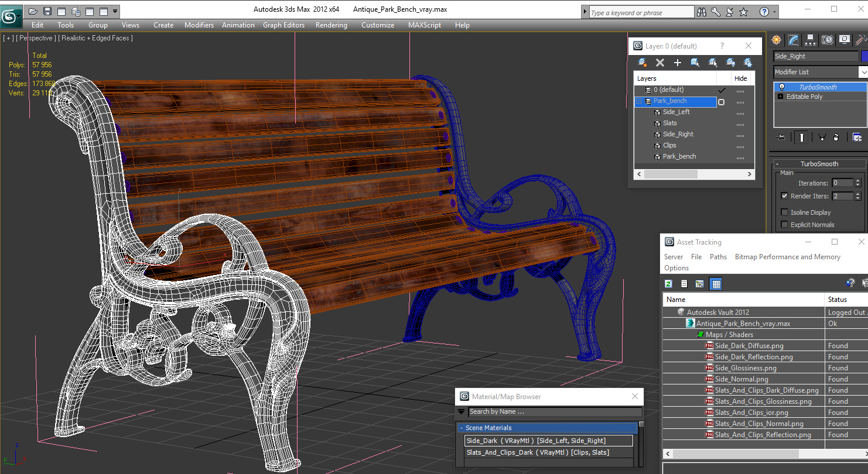Enable the Explicit Normals checkbox
This screenshot has width=868, height=474.
[785, 225]
